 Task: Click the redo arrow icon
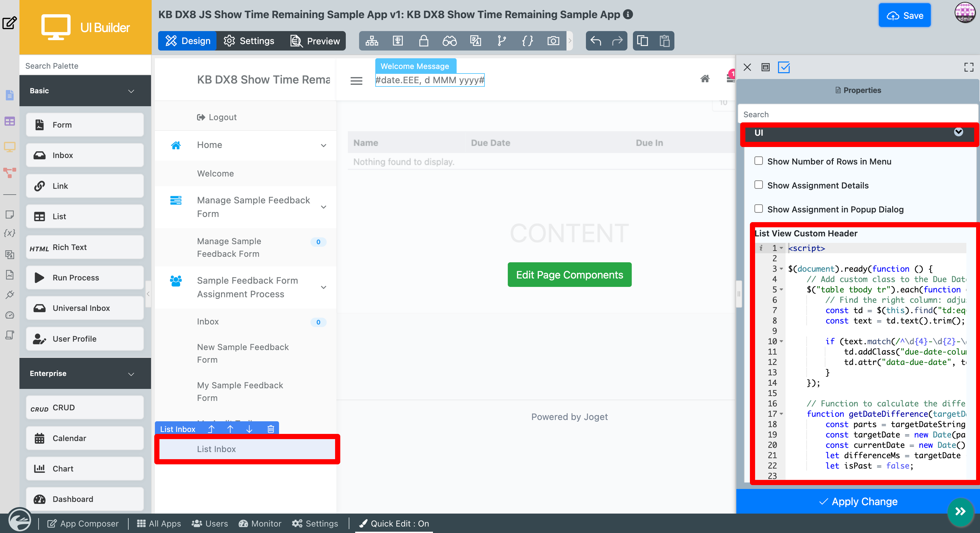(x=617, y=41)
